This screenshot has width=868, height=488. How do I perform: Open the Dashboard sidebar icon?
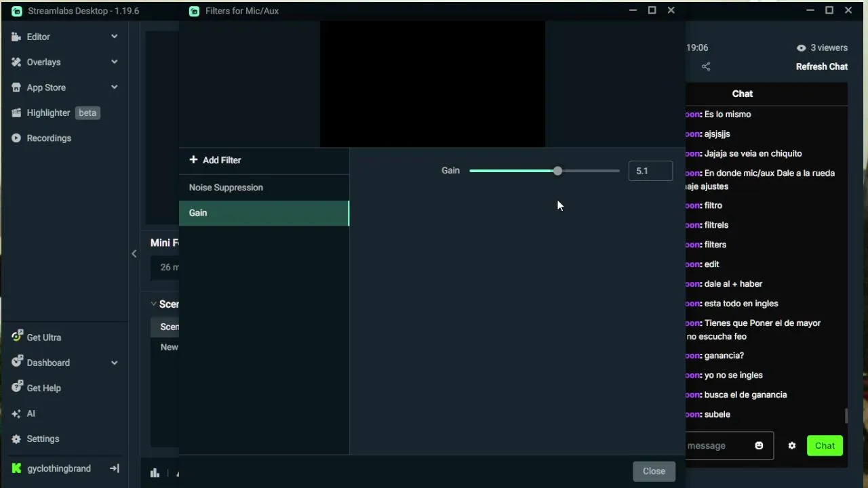point(16,363)
